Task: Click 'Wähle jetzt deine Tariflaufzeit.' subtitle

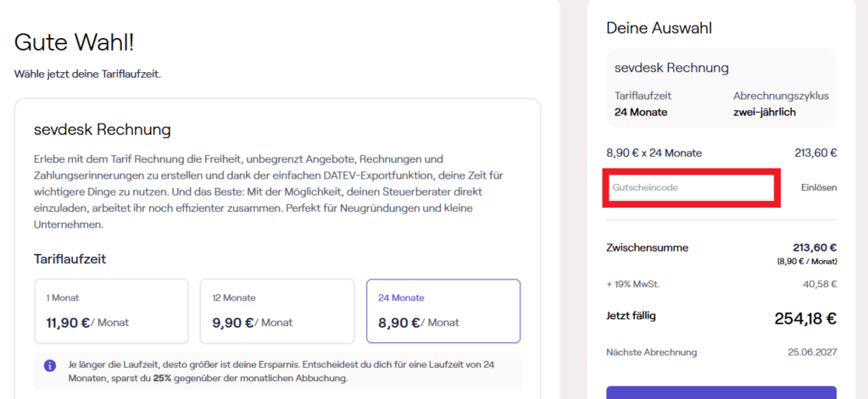Action: click(x=87, y=74)
